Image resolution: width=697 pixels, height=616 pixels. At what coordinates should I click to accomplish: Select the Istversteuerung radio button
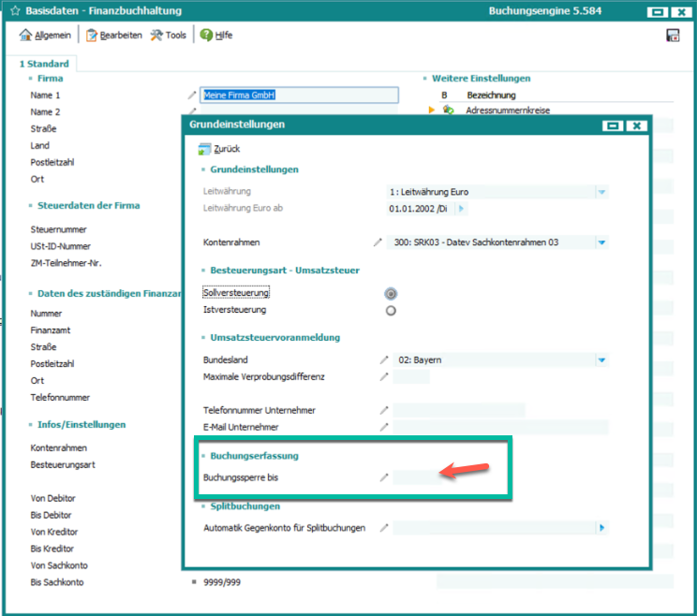click(391, 310)
